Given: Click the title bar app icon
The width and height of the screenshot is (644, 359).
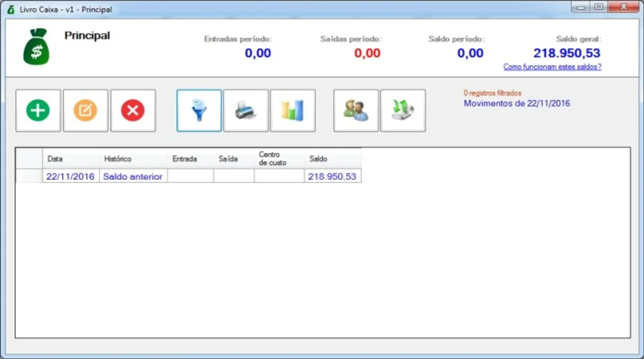Looking at the screenshot, I should pyautogui.click(x=11, y=9).
